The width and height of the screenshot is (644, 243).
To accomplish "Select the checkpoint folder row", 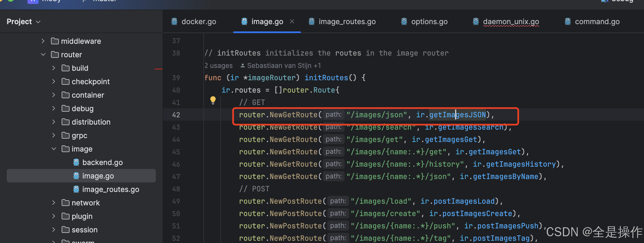I will point(81,81).
